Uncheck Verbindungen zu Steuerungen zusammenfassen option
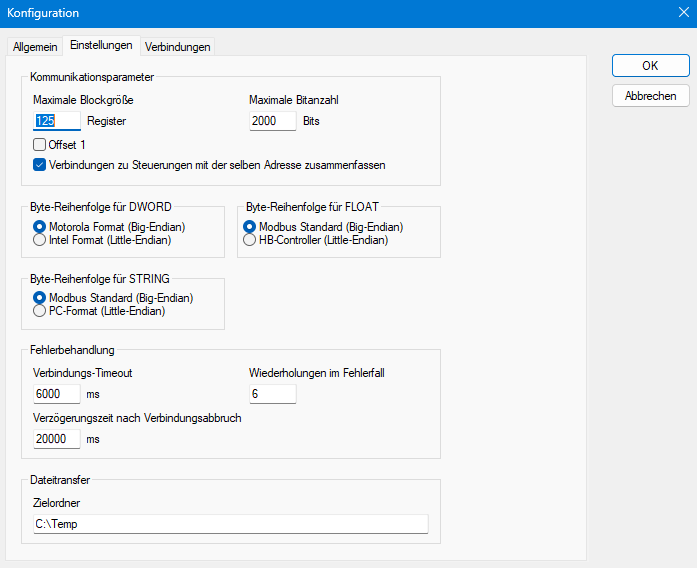 coord(40,165)
